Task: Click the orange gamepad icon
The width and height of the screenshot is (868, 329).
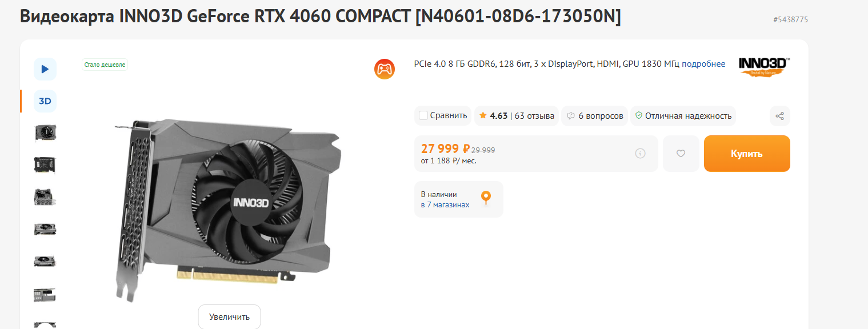Action: 385,69
